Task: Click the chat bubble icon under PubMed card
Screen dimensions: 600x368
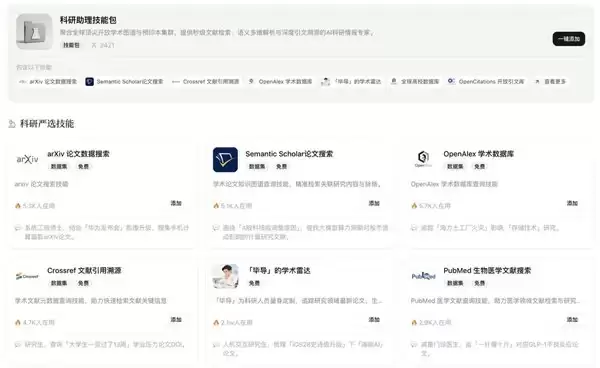Action: point(414,345)
